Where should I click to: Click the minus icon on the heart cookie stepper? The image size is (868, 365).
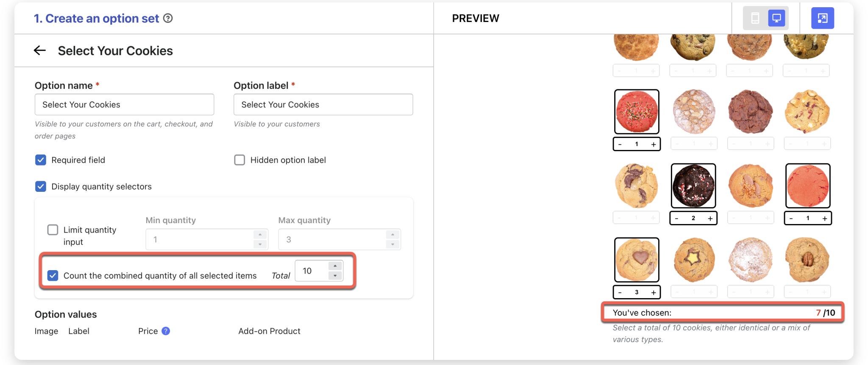tap(620, 292)
